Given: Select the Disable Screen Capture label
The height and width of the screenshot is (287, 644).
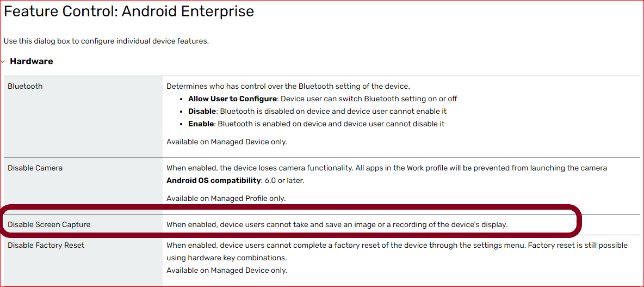Looking at the screenshot, I should pos(49,224).
